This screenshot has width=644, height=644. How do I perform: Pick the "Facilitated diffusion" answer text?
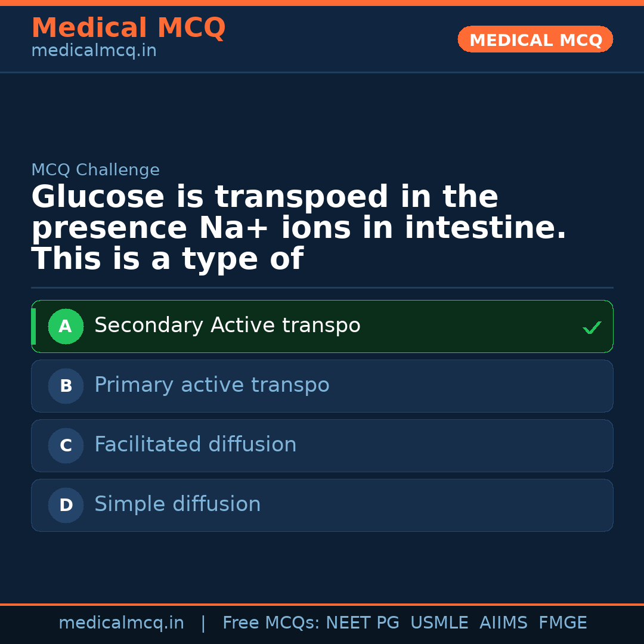click(195, 445)
